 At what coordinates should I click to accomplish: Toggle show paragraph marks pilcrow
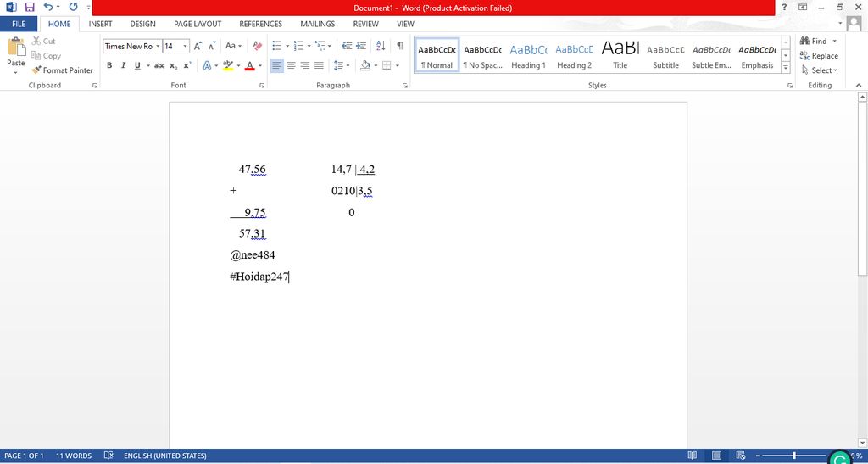(400, 46)
